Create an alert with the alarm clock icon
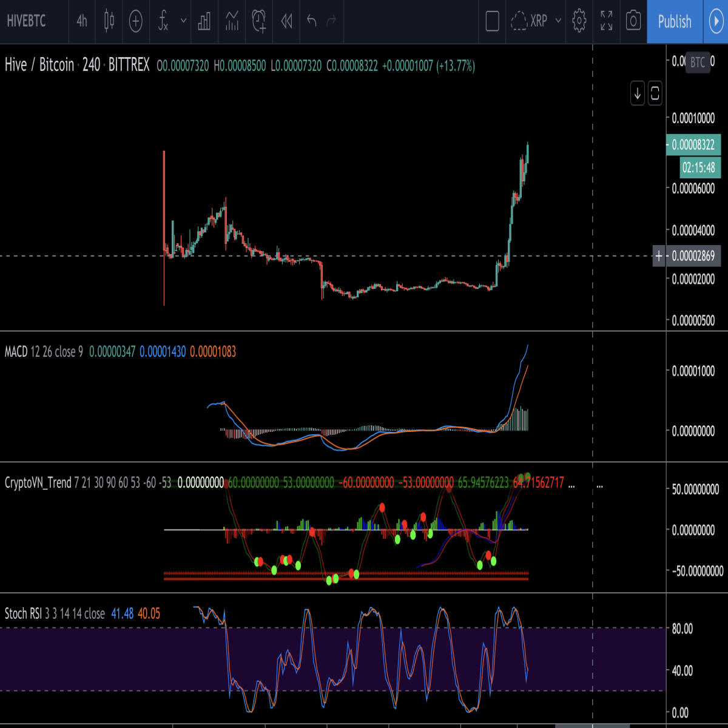The width and height of the screenshot is (728, 728). 259,21
